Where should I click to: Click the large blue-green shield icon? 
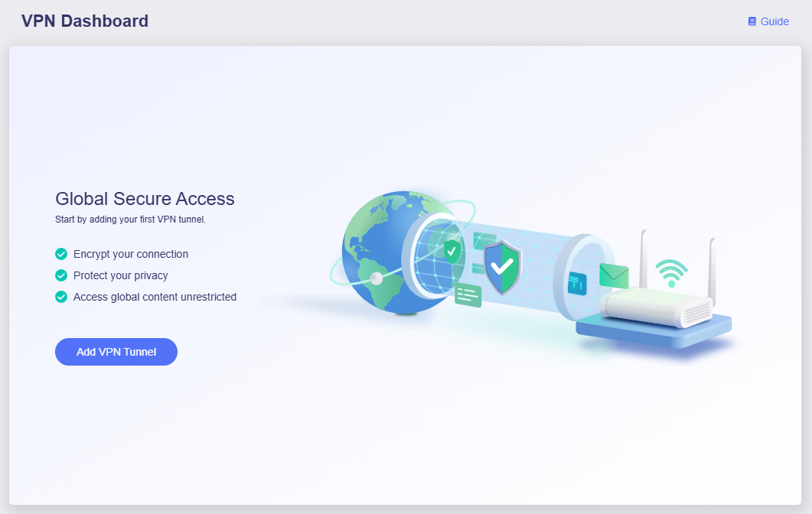(x=502, y=267)
